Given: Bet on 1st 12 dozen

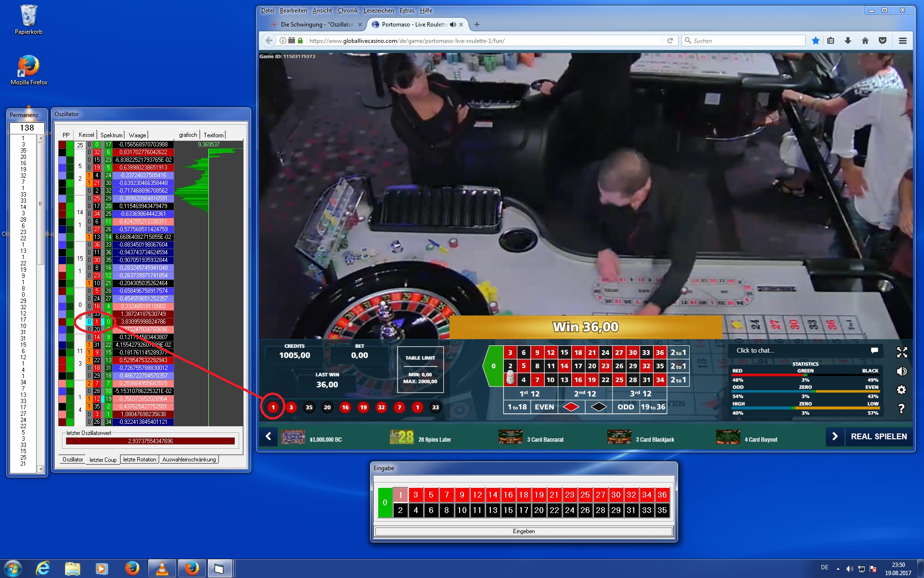Looking at the screenshot, I should [529, 394].
